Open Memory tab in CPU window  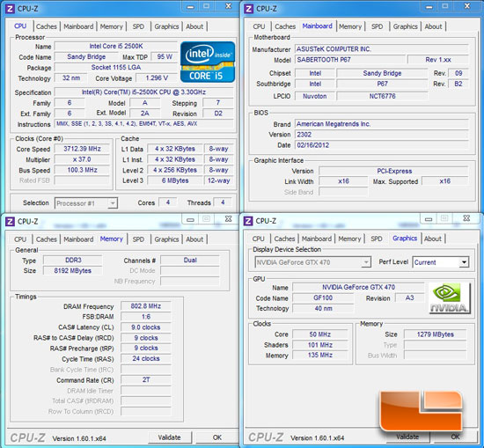pyautogui.click(x=112, y=26)
